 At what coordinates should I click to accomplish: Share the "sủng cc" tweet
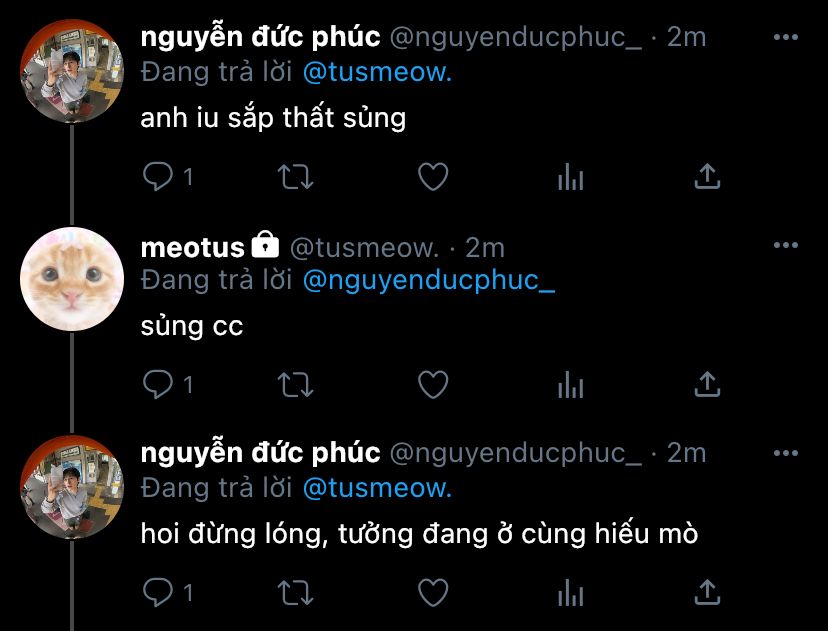point(707,385)
